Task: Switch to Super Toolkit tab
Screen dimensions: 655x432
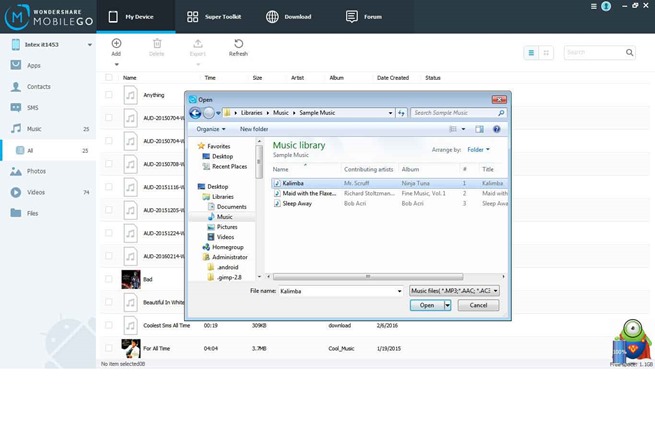Action: [214, 17]
